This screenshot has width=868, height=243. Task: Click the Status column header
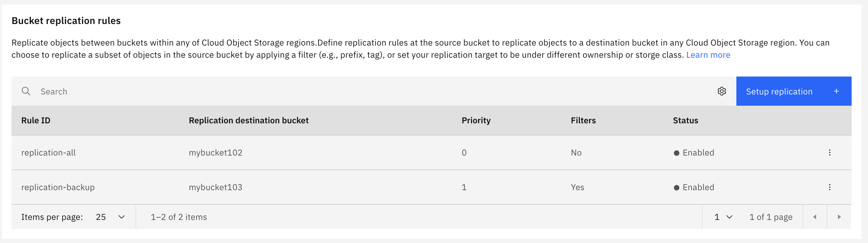[685, 121]
